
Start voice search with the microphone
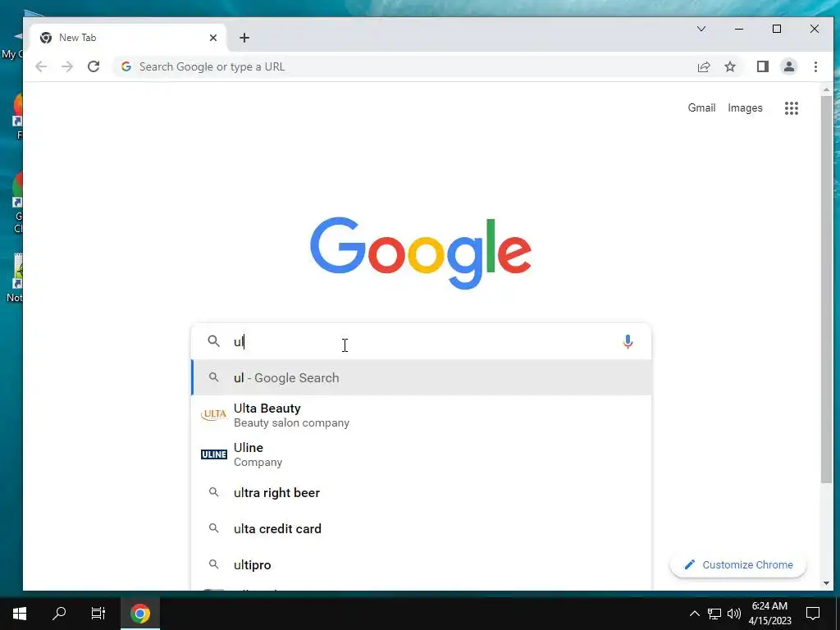pyautogui.click(x=628, y=342)
